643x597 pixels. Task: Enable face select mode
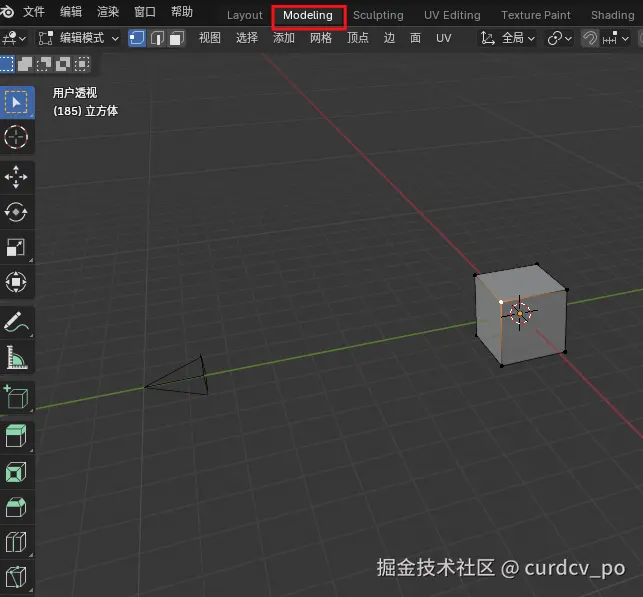tap(177, 39)
